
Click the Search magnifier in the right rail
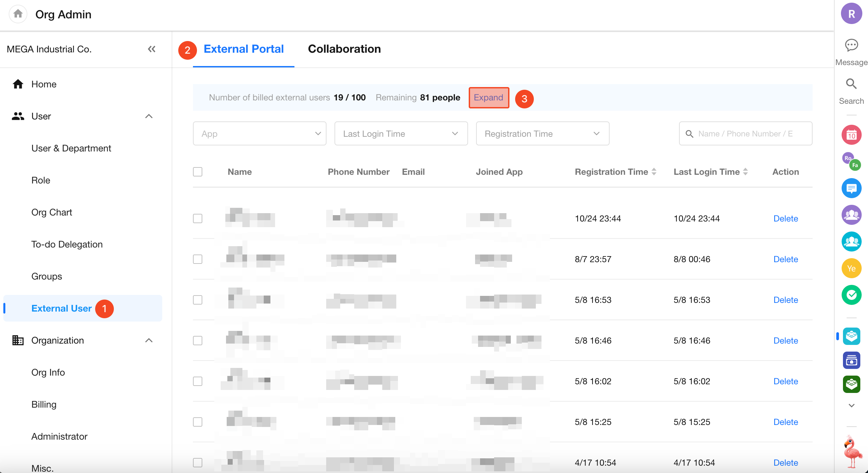tap(851, 84)
